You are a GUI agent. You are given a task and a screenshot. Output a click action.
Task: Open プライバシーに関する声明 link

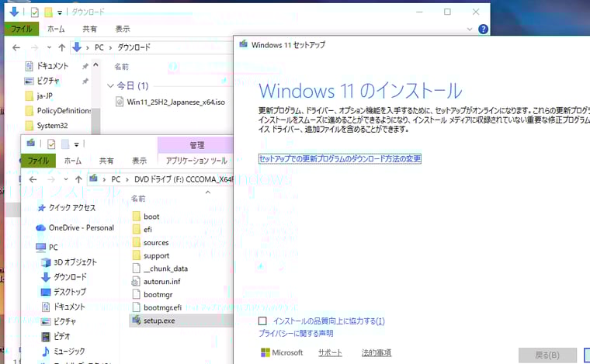296,334
